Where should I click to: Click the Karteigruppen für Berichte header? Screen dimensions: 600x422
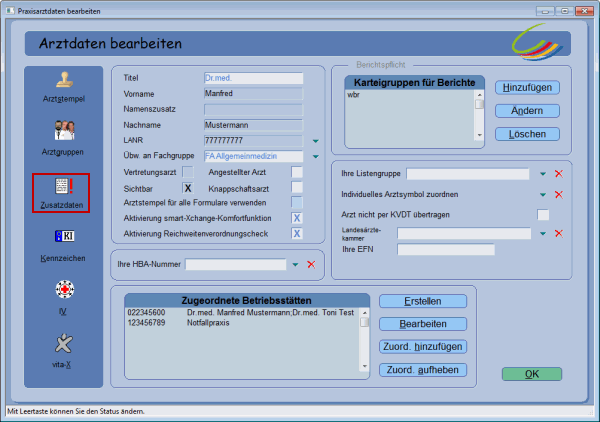tap(414, 83)
